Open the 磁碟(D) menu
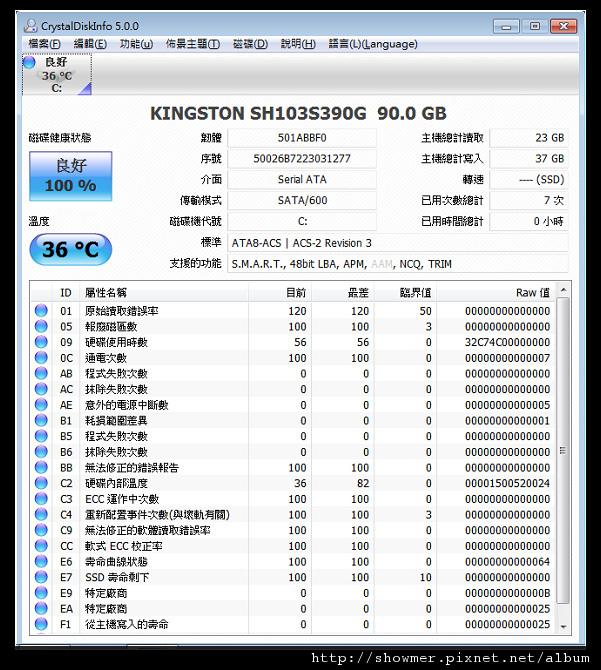601x670 pixels. click(x=250, y=44)
